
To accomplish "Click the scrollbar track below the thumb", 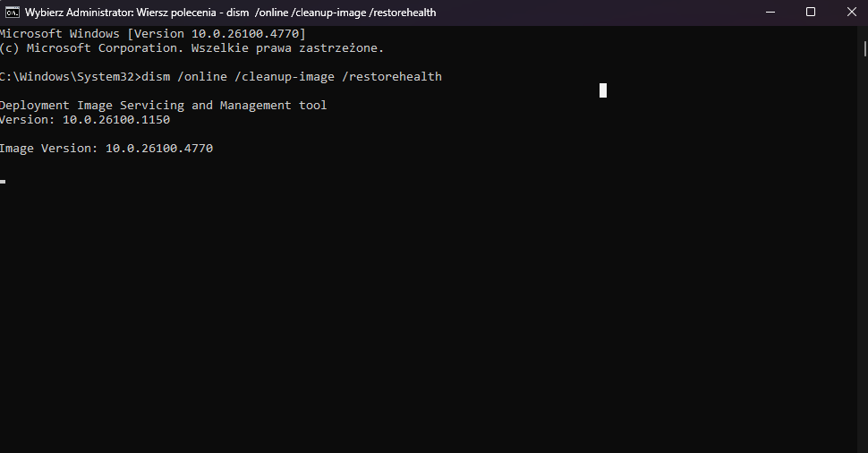I will point(865,249).
